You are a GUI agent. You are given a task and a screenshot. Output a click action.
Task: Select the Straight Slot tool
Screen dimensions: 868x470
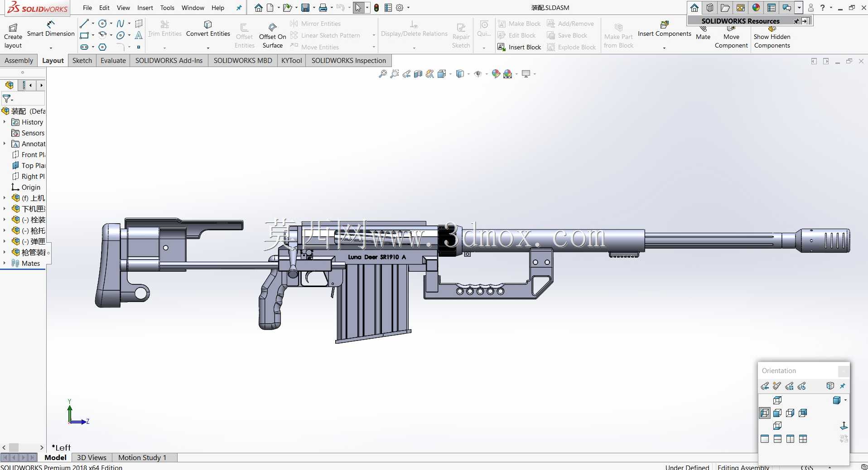[84, 47]
